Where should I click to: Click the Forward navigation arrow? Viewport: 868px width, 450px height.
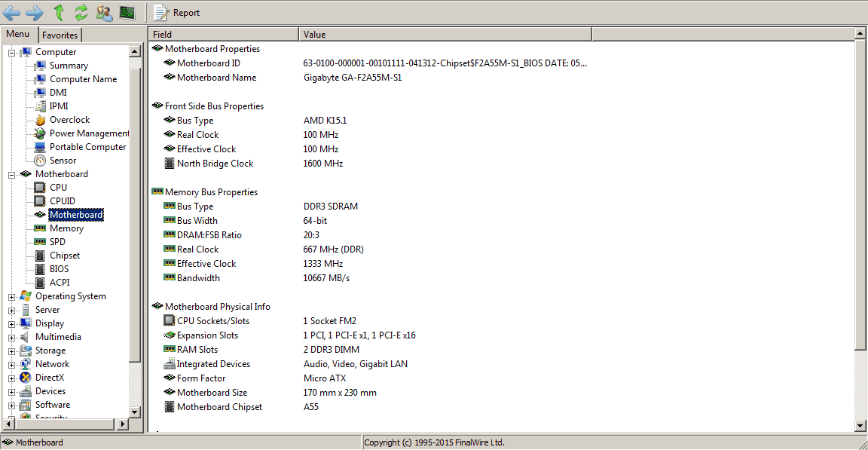(34, 12)
